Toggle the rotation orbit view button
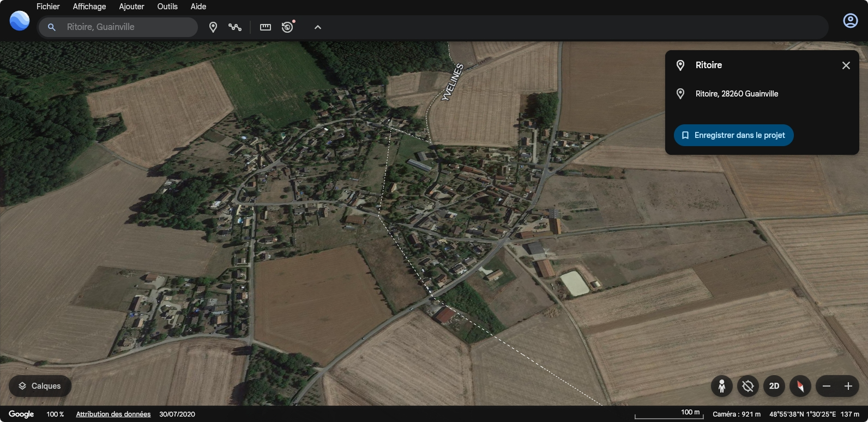868x422 pixels. [748, 386]
